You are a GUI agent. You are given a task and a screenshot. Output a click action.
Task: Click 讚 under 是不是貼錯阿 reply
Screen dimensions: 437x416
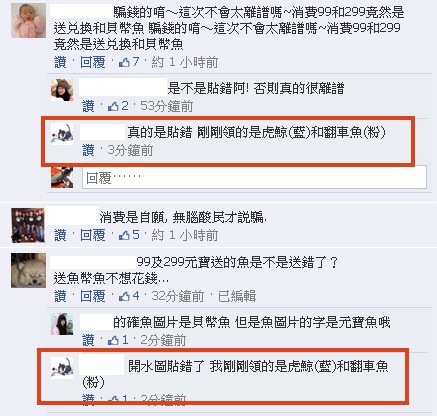pyautogui.click(x=88, y=106)
